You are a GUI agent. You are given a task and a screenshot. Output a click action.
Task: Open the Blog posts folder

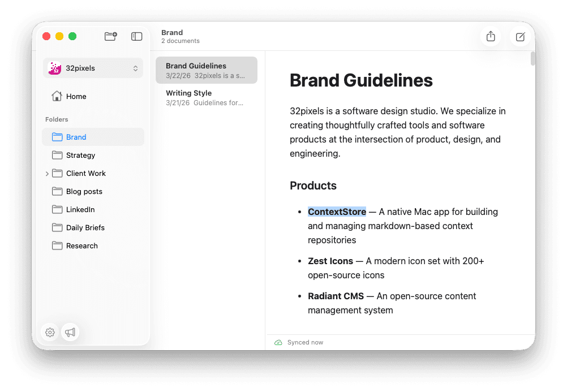pos(84,191)
